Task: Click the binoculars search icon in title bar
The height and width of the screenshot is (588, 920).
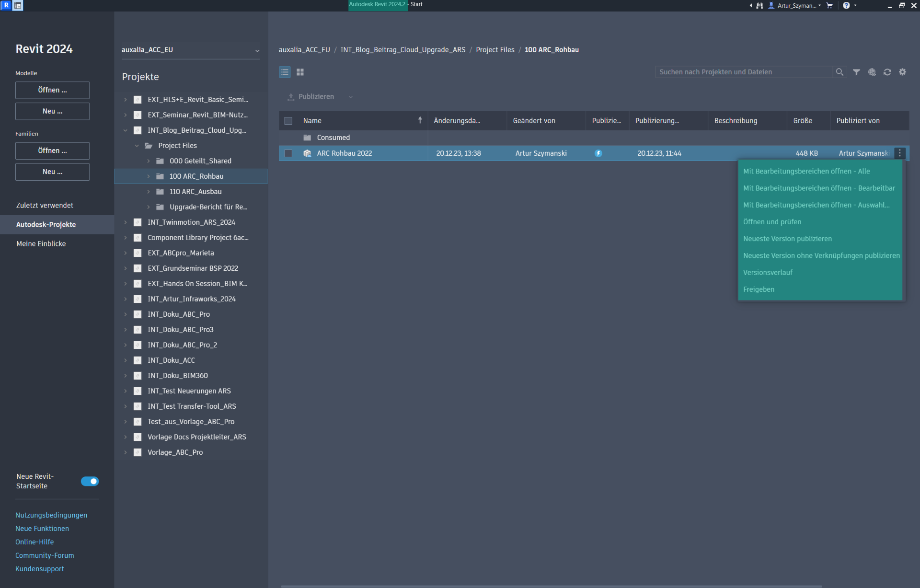Action: [759, 6]
